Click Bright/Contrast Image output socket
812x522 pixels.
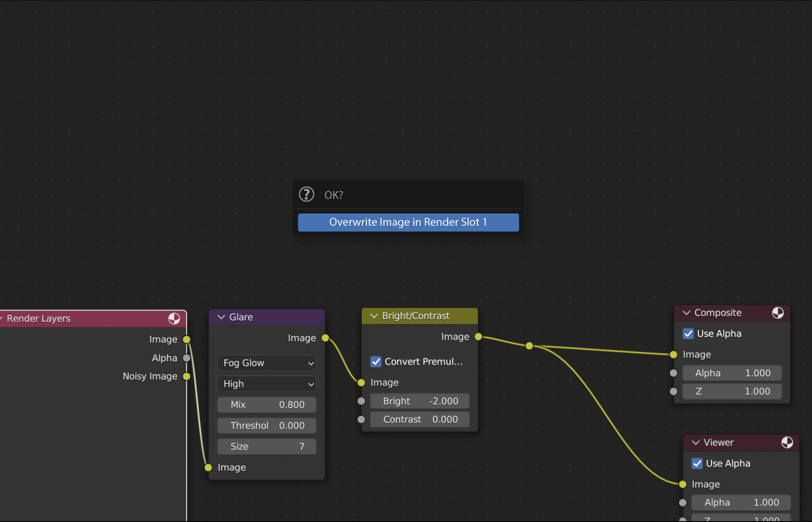(x=478, y=337)
